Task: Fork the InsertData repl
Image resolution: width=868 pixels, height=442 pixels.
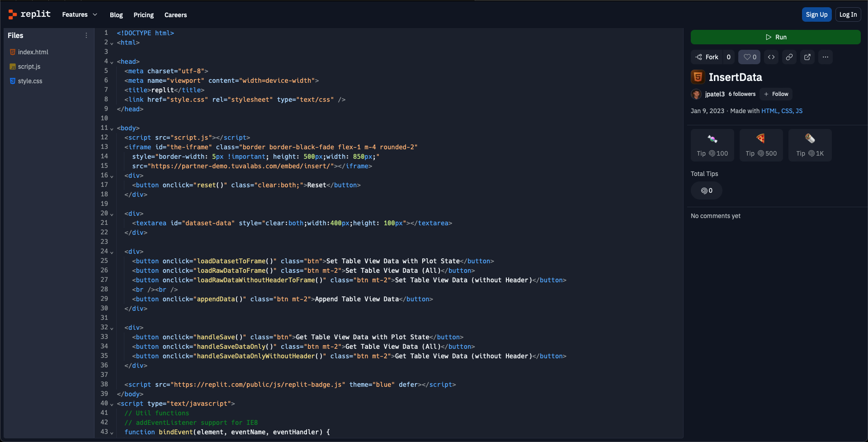Action: [x=707, y=57]
